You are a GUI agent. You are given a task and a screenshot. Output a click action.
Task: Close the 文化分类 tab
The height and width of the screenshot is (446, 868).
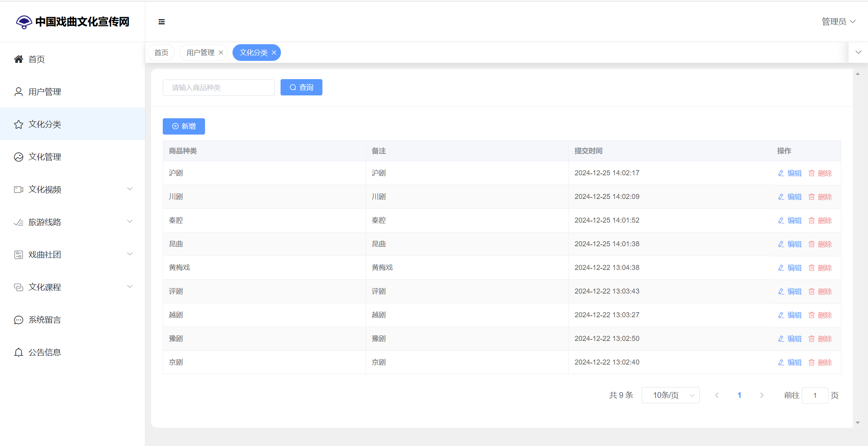click(274, 53)
